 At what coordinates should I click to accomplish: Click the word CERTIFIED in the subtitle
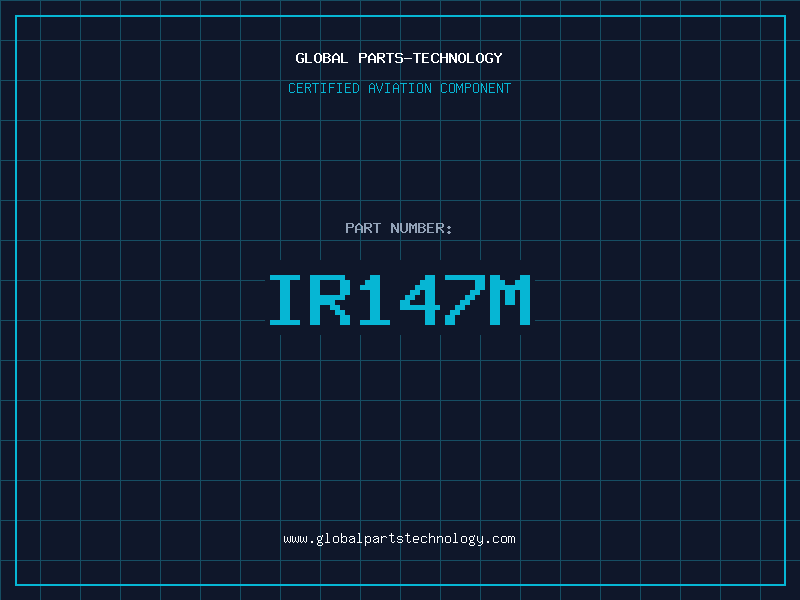(x=324, y=88)
